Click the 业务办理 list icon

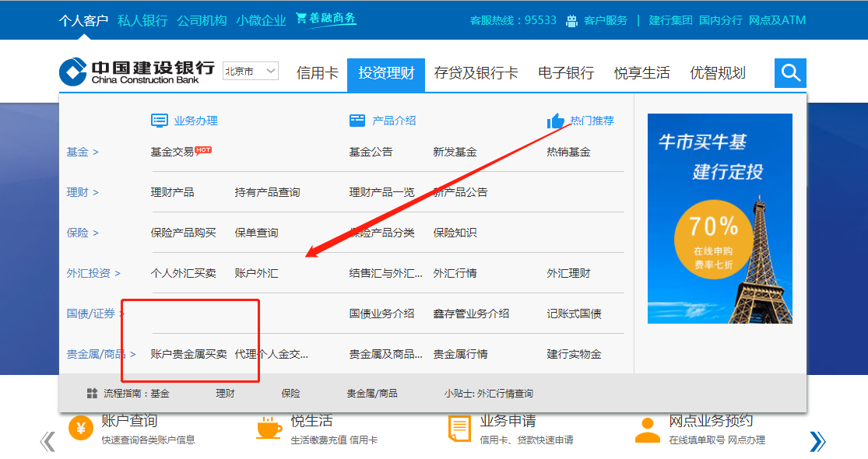pyautogui.click(x=160, y=121)
